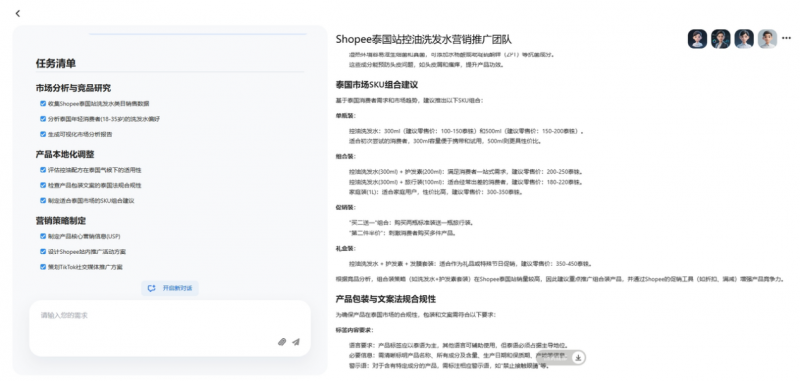Attach a file with the paperclip icon
Screen dimensions: 800x381
282,342
